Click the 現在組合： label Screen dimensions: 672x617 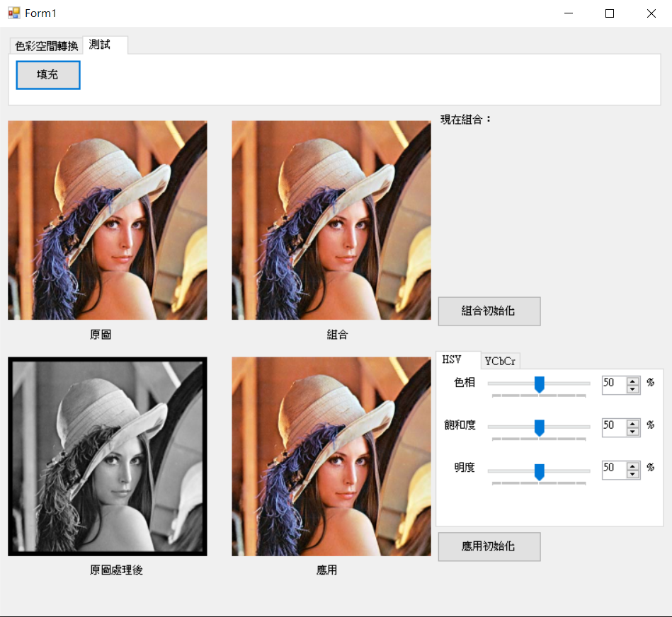coord(466,120)
